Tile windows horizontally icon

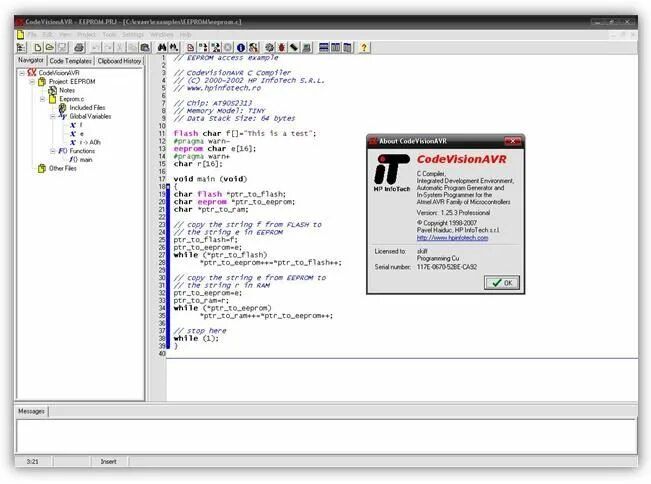coord(324,48)
